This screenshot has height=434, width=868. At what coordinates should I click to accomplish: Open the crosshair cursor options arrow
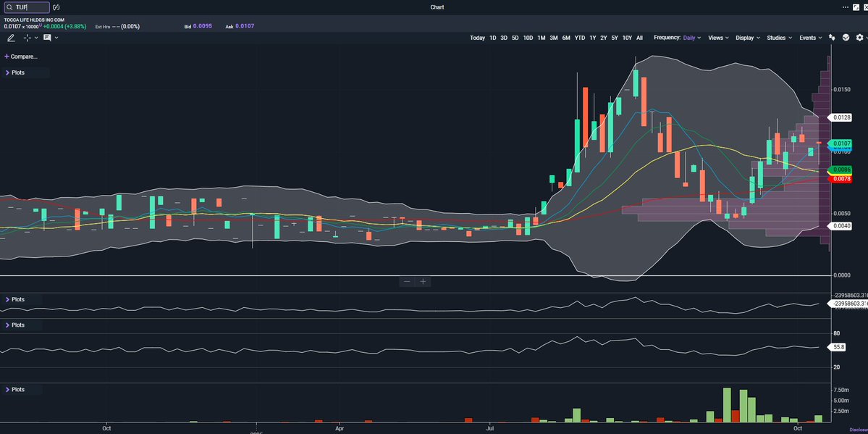coord(36,38)
